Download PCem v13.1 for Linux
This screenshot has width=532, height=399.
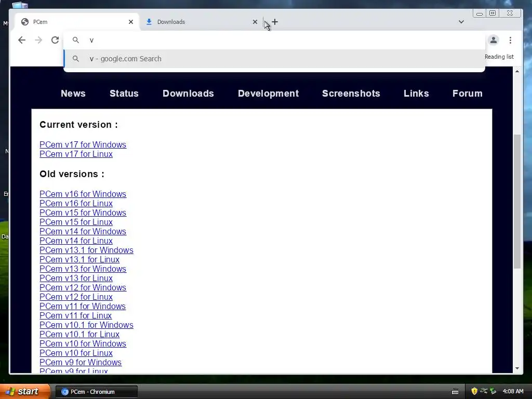[x=79, y=260]
